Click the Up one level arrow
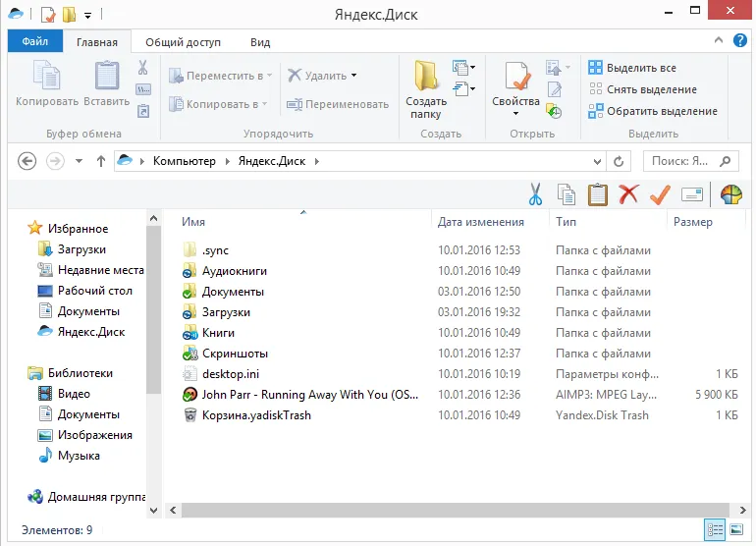756x546 pixels. click(x=101, y=161)
